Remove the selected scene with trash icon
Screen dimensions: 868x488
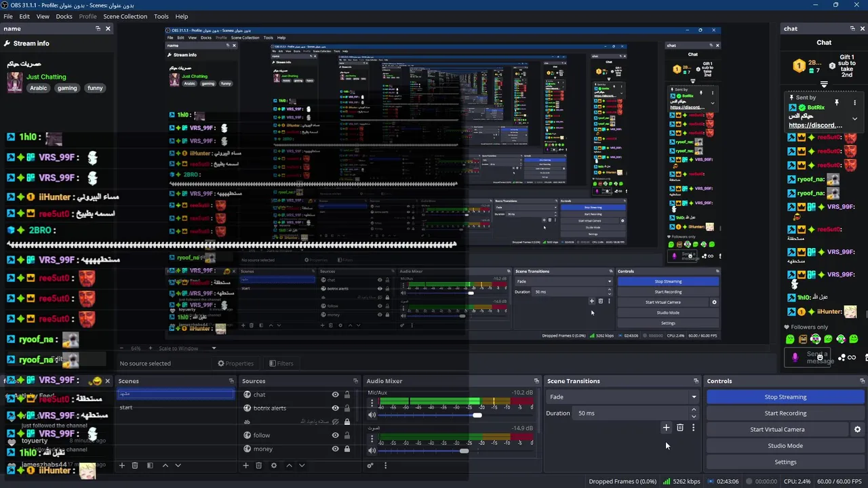point(135,466)
